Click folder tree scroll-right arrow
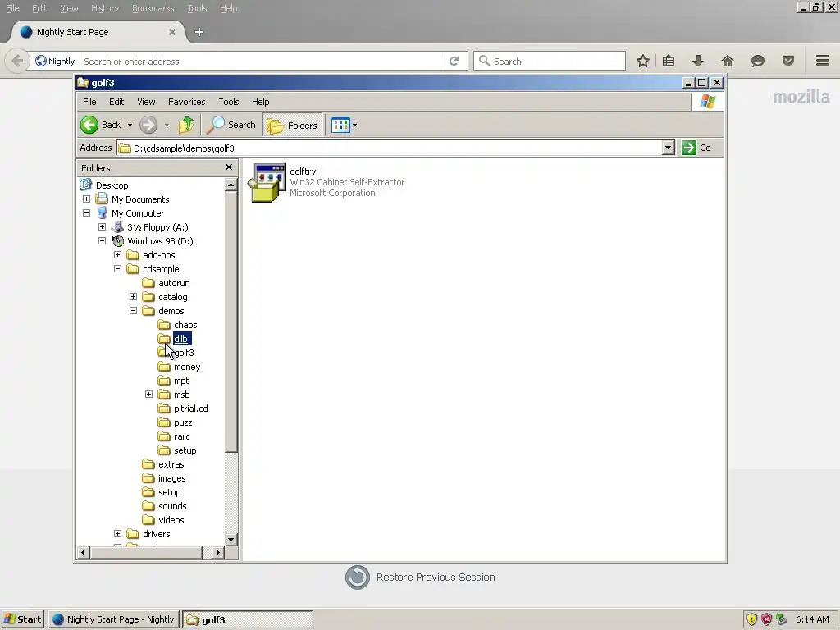840x630 pixels. 217,552
